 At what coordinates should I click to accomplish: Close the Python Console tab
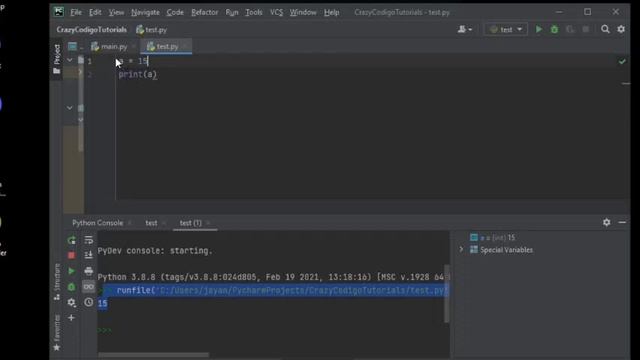pos(130,223)
